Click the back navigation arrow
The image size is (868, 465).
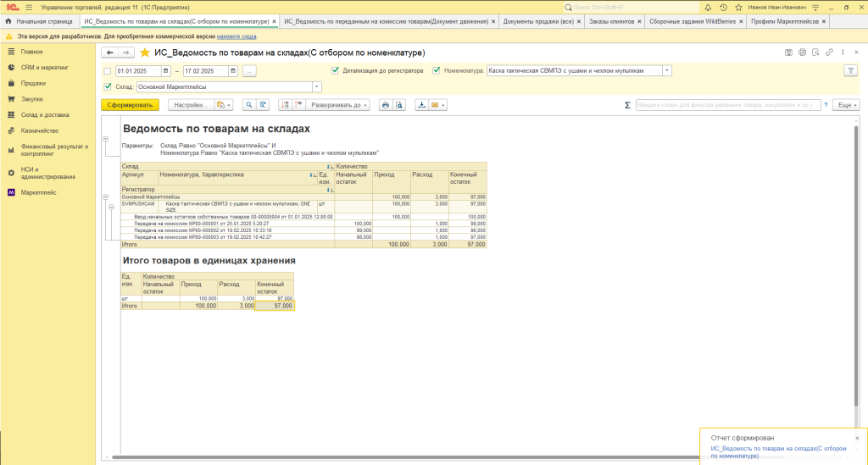click(109, 53)
